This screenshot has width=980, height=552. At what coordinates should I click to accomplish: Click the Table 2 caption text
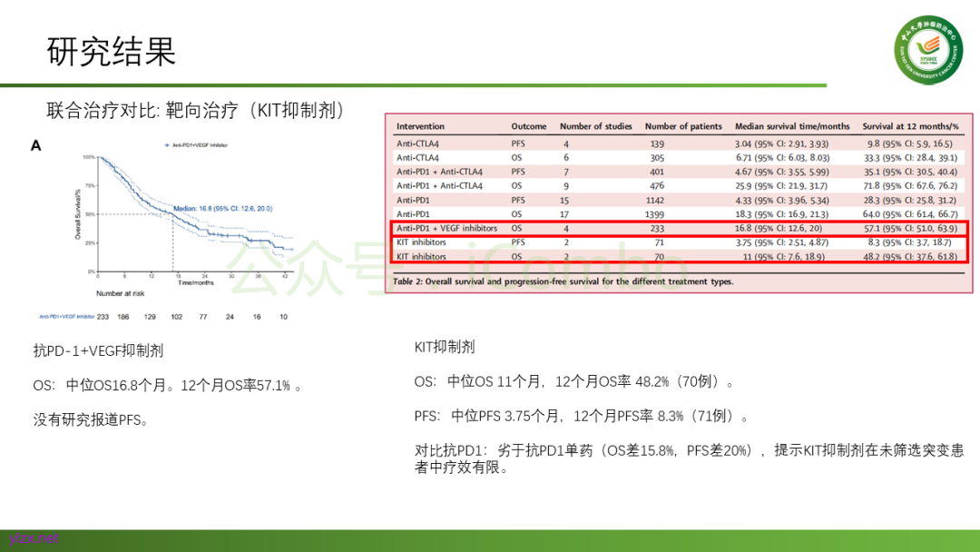[x=563, y=281]
